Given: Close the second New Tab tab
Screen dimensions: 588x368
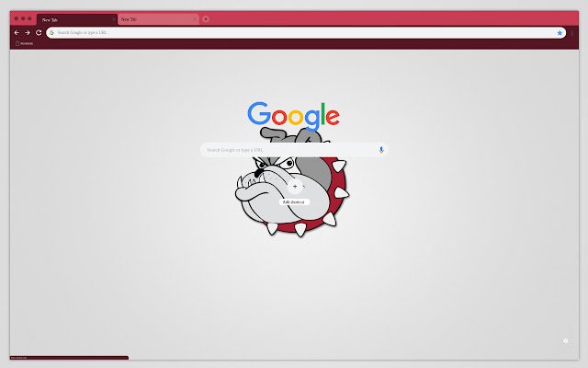Looking at the screenshot, I should click(194, 19).
